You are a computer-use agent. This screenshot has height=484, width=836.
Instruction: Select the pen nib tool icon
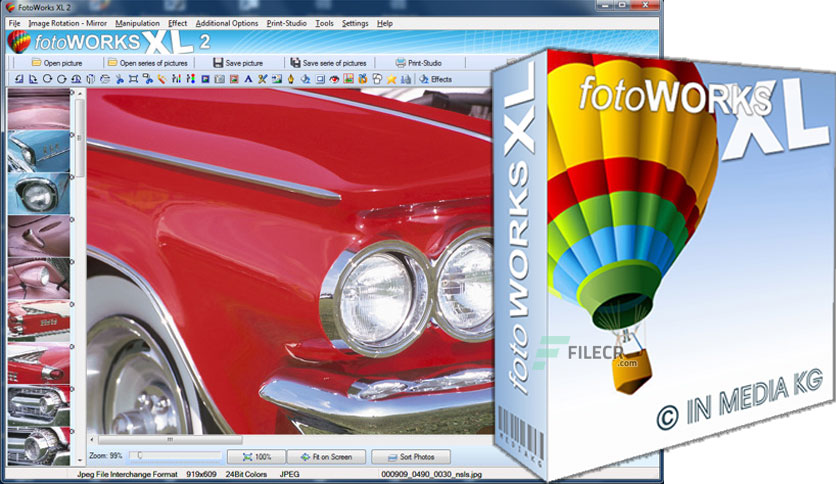[x=291, y=79]
